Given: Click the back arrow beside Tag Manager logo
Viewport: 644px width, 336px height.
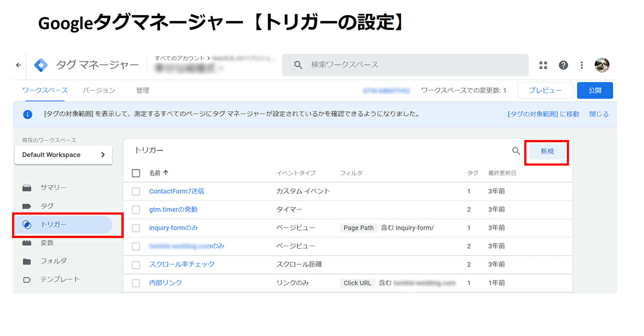Looking at the screenshot, I should [x=18, y=65].
